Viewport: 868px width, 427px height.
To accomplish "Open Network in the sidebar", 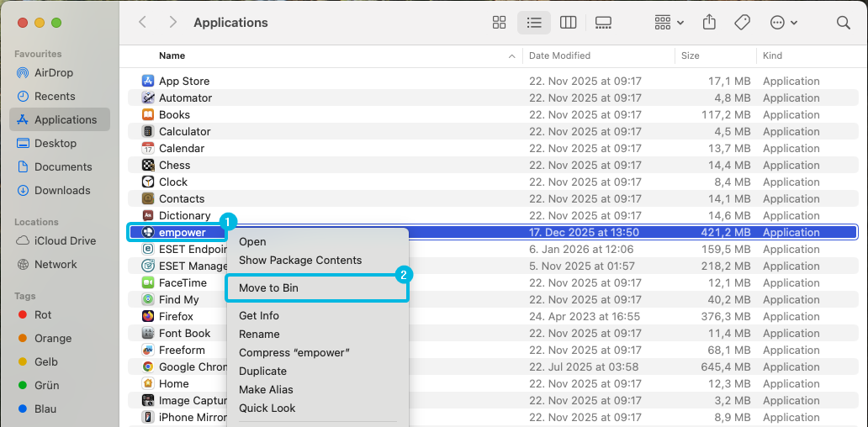I will tap(60, 265).
